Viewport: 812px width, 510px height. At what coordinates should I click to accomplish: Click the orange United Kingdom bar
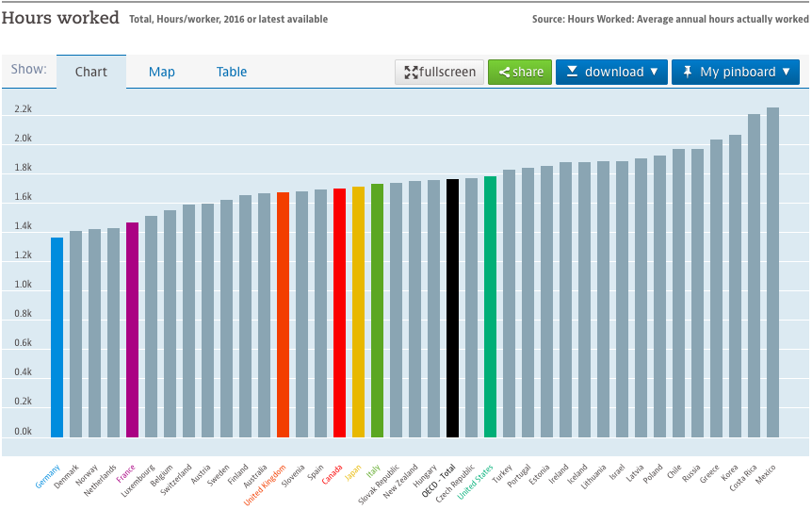coord(284,315)
